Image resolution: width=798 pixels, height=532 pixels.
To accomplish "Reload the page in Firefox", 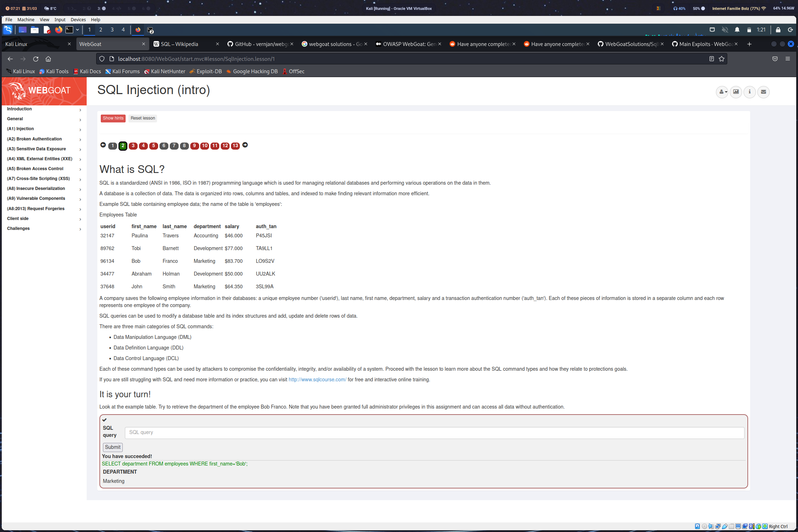I will pos(36,59).
